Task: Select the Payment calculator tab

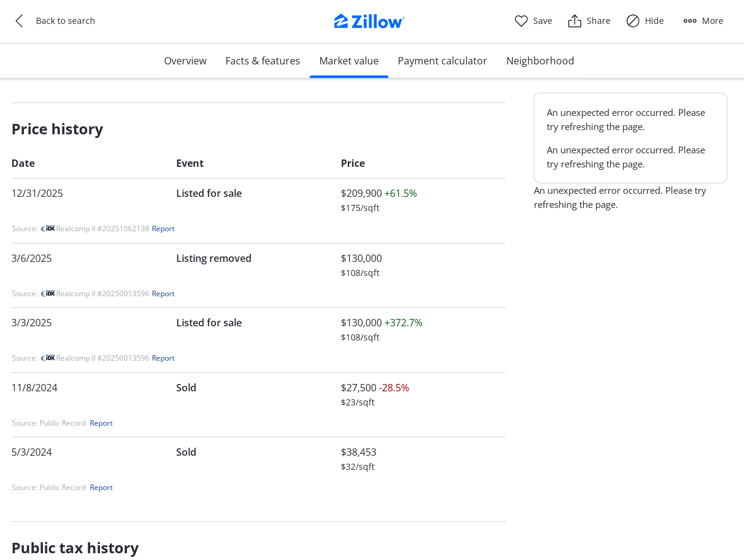Action: pyautogui.click(x=442, y=61)
